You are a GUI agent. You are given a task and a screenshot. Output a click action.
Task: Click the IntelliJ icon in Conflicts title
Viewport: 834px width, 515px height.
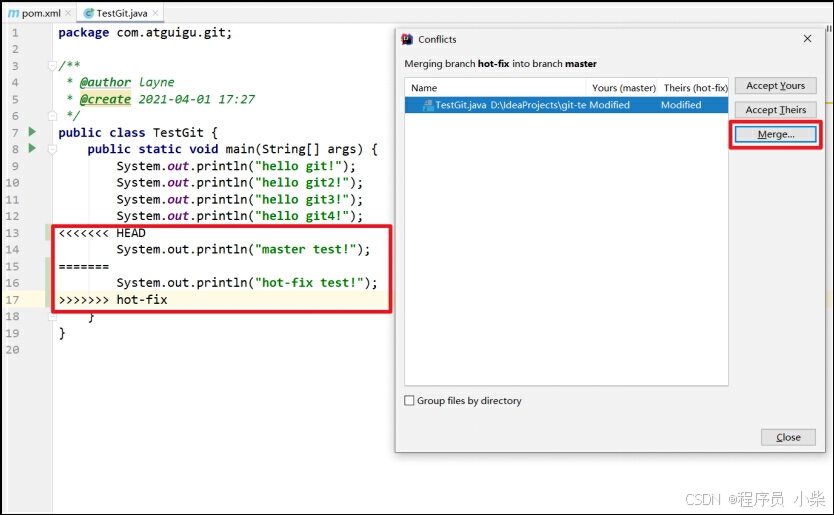[x=407, y=39]
